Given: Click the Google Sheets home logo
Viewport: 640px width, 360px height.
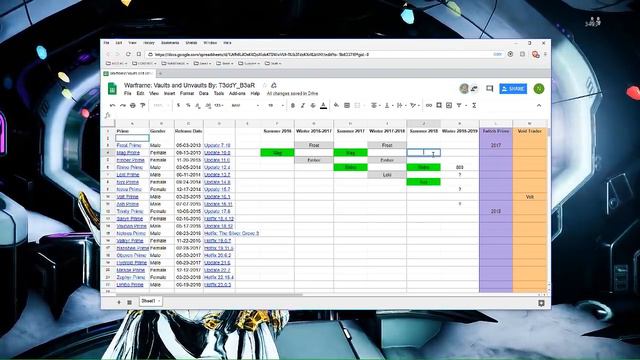Looking at the screenshot, I should click(x=112, y=89).
